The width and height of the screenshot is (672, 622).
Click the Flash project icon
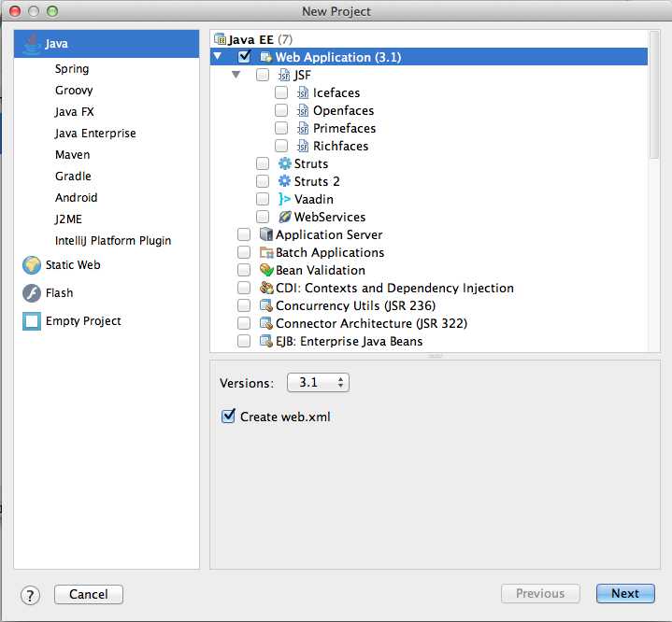[32, 293]
